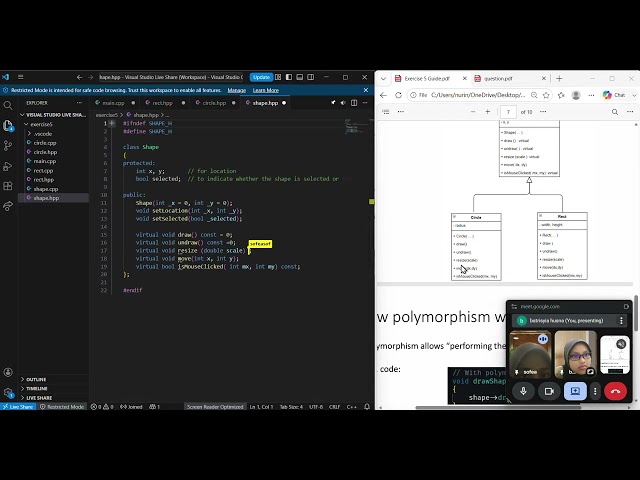The width and height of the screenshot is (640, 480).
Task: End the Google Meet call
Action: 616,391
